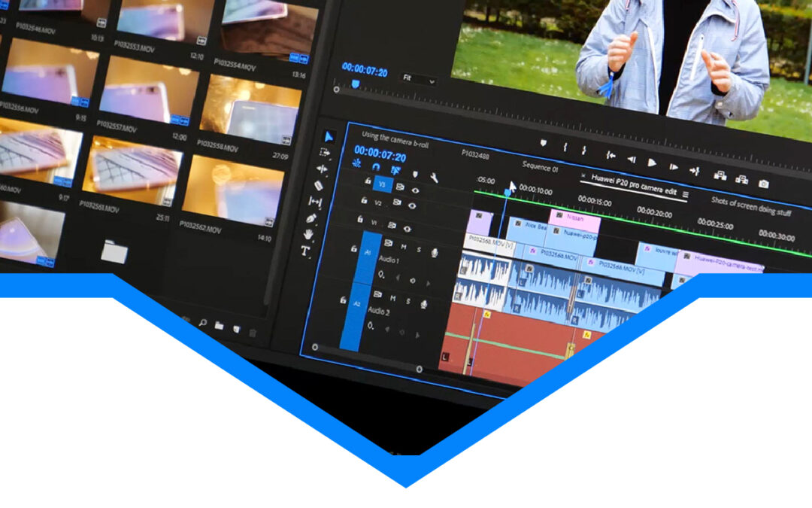The height and width of the screenshot is (508, 812).
Task: Mute the Audio 1 track
Action: tap(404, 247)
